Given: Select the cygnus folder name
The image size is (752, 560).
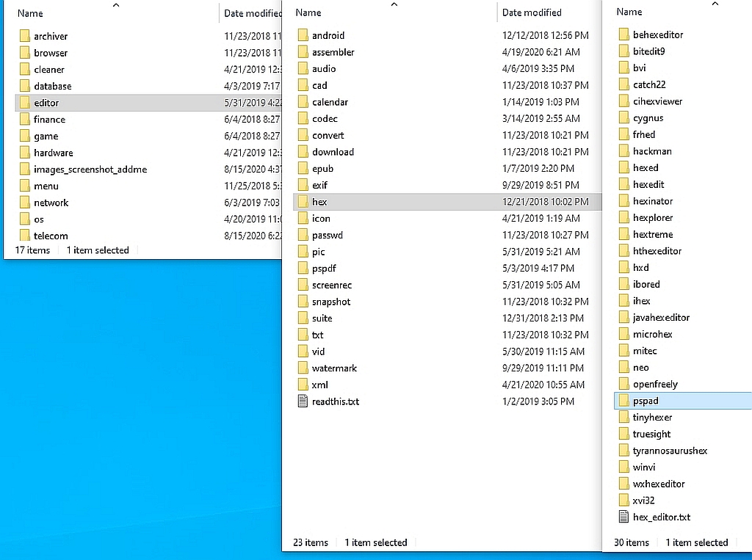Looking at the screenshot, I should click(648, 118).
